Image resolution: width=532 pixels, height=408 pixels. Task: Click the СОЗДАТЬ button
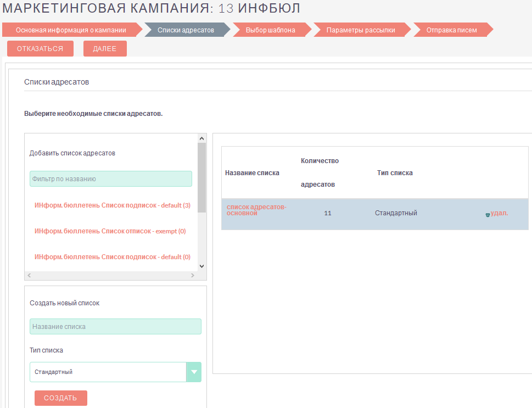[x=60, y=398]
